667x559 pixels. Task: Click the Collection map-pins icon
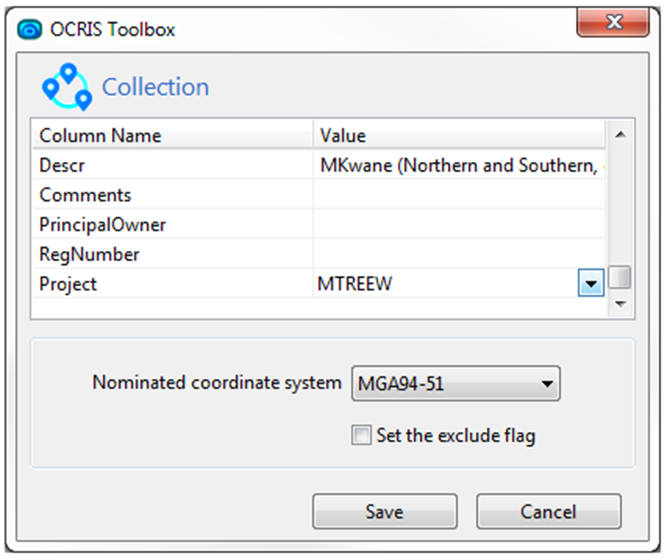[66, 87]
